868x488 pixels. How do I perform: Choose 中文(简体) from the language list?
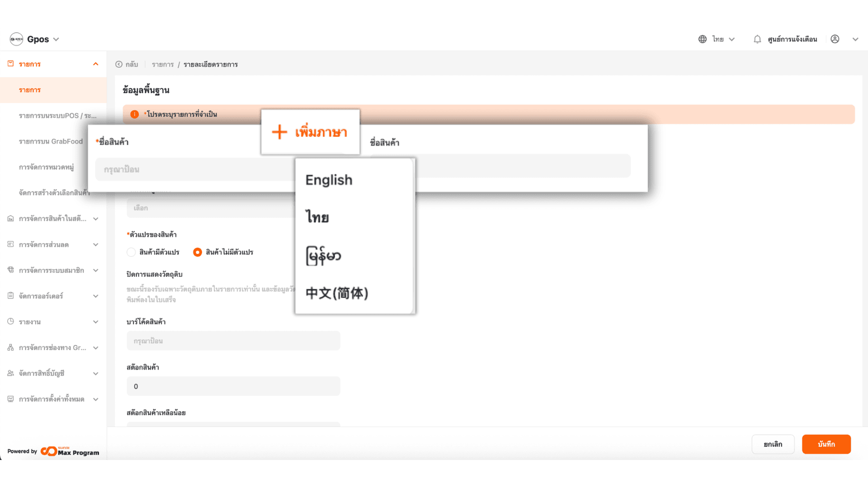(337, 293)
